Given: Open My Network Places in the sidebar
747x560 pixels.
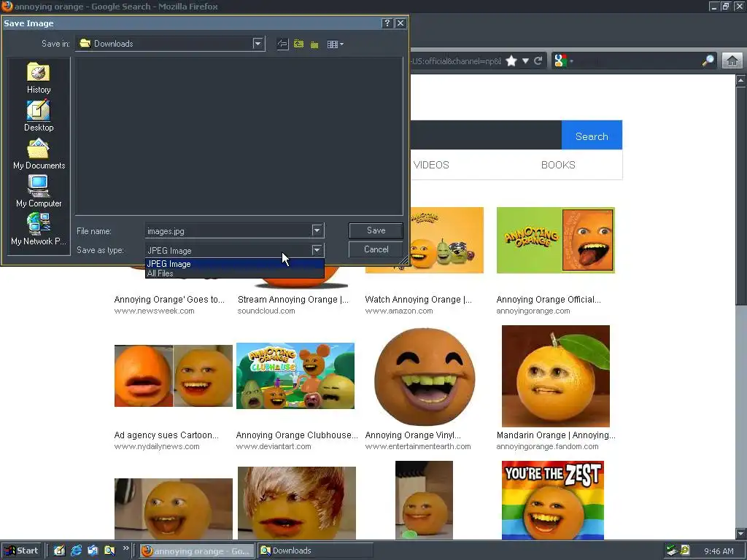Looking at the screenshot, I should pos(39,230).
